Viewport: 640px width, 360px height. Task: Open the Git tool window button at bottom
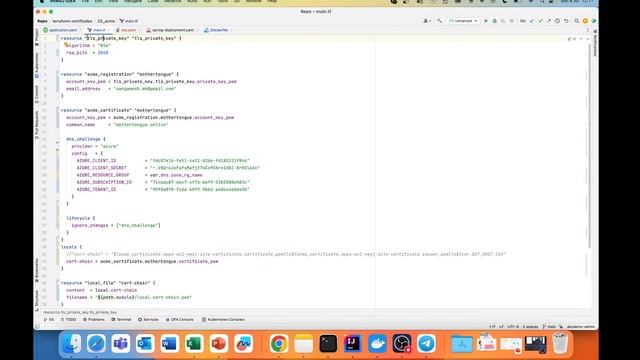coord(49,320)
